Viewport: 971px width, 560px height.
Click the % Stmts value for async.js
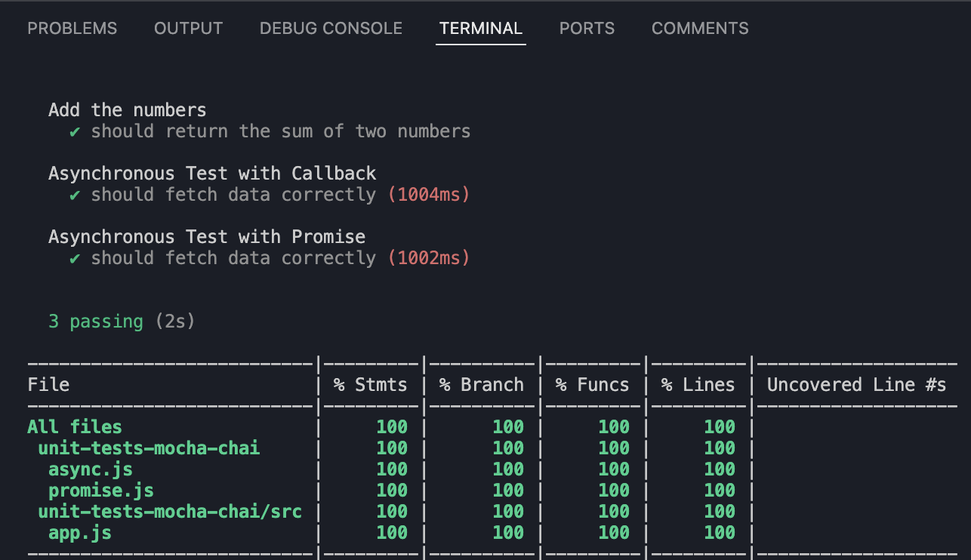point(392,469)
